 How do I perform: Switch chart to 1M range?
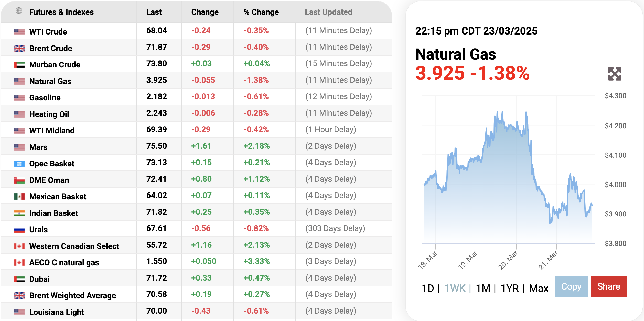(x=483, y=288)
